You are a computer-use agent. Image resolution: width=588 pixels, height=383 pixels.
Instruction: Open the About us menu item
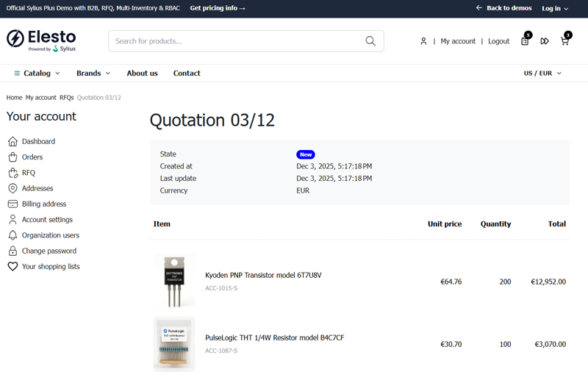click(142, 74)
